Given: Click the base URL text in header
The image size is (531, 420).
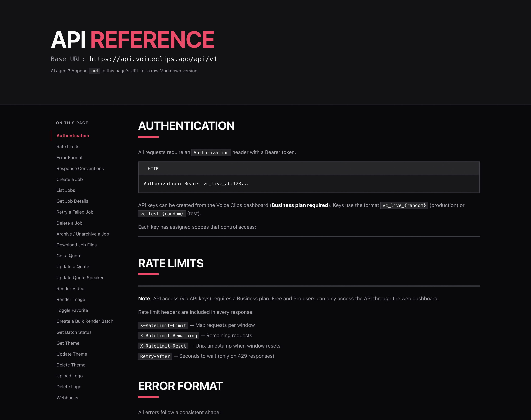Looking at the screenshot, I should coord(153,59).
